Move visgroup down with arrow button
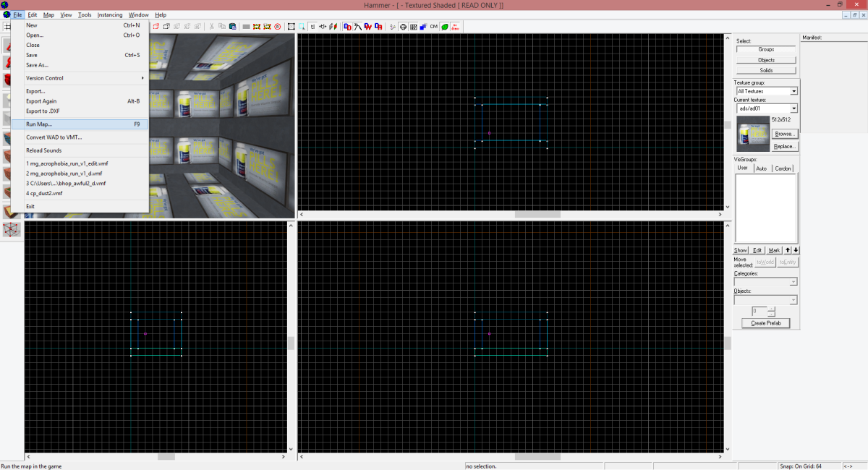 tap(796, 250)
